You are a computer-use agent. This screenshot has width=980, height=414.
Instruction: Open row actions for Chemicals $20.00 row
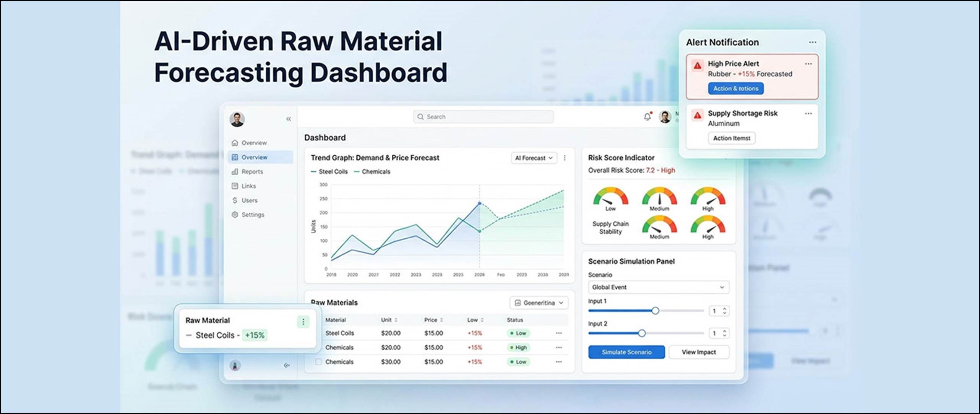click(559, 348)
